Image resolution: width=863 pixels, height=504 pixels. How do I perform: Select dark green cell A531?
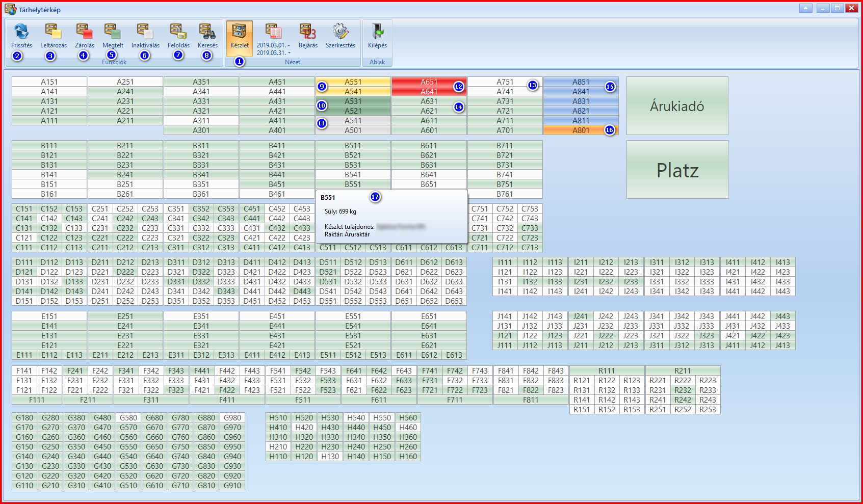353,101
